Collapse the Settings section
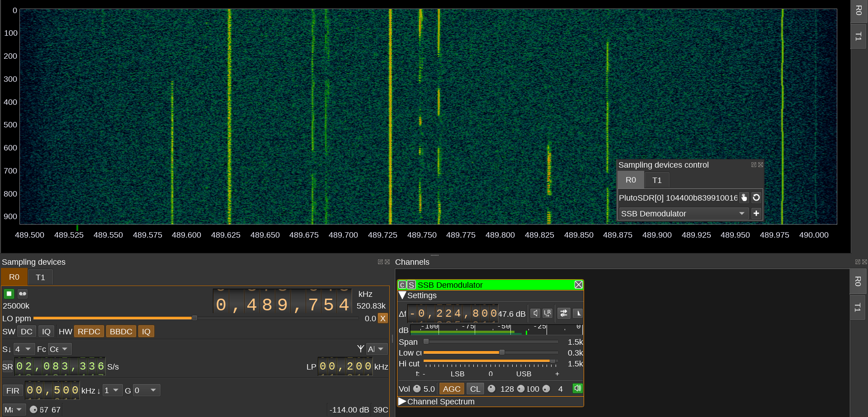This screenshot has height=417, width=868. pyautogui.click(x=402, y=295)
